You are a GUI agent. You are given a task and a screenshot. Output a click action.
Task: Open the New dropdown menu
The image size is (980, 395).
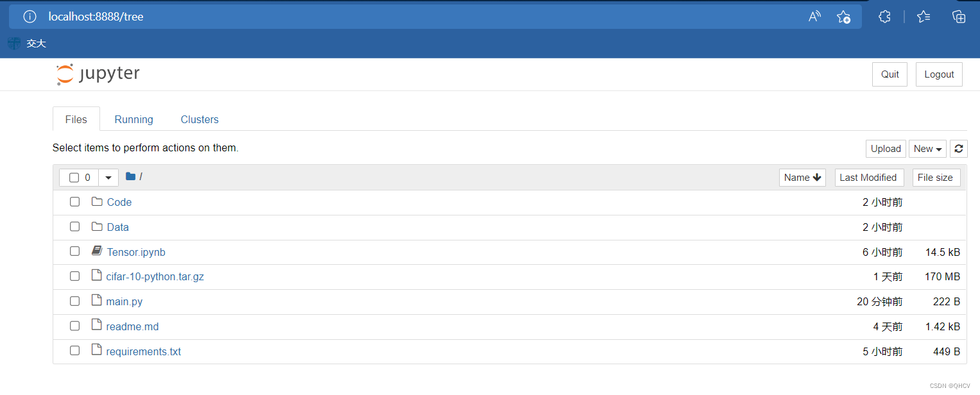pos(928,149)
